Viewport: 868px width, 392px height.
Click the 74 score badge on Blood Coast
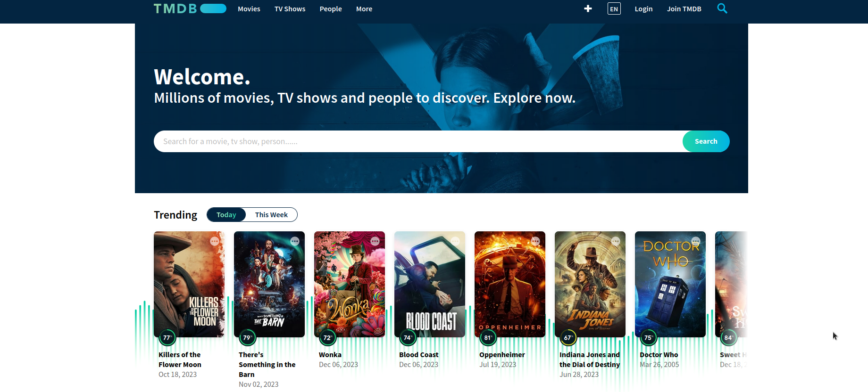[408, 337]
